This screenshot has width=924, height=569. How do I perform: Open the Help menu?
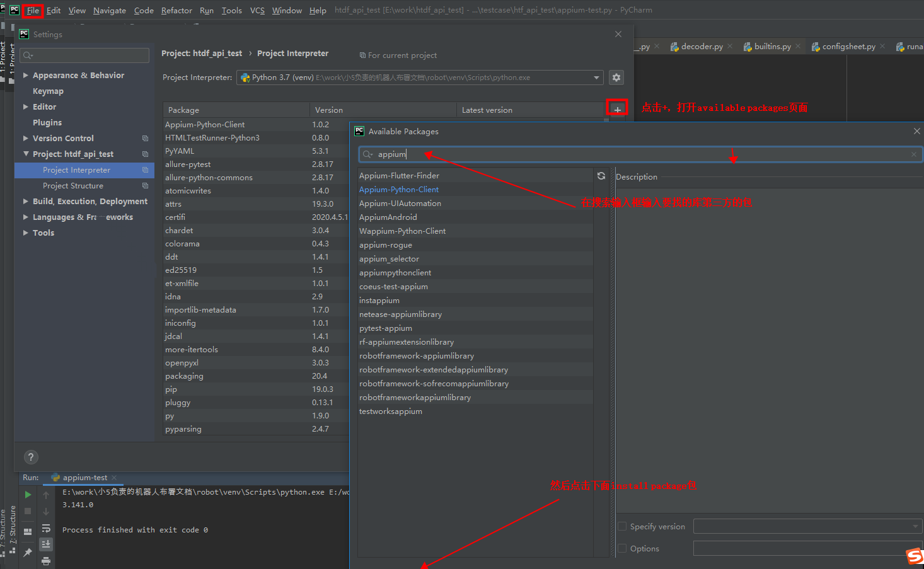coord(318,11)
